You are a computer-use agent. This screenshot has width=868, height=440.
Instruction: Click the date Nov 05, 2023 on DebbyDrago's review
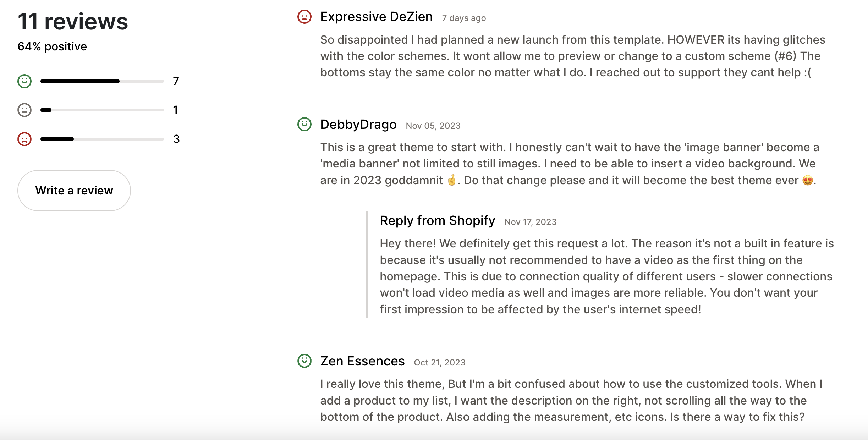(433, 126)
